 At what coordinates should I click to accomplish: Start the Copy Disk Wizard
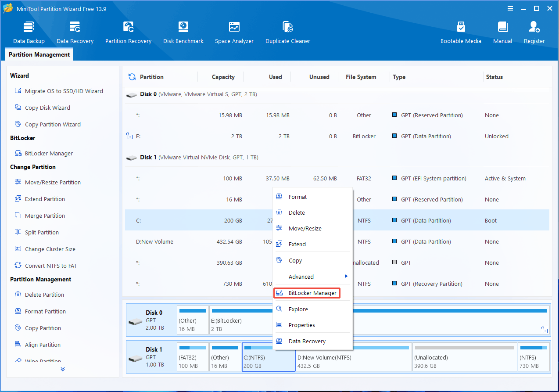[42, 108]
